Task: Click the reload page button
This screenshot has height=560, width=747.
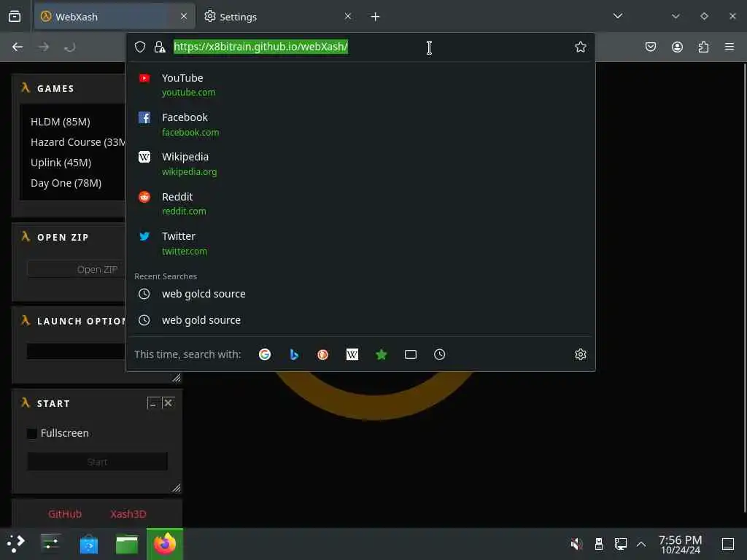Action: click(x=69, y=47)
